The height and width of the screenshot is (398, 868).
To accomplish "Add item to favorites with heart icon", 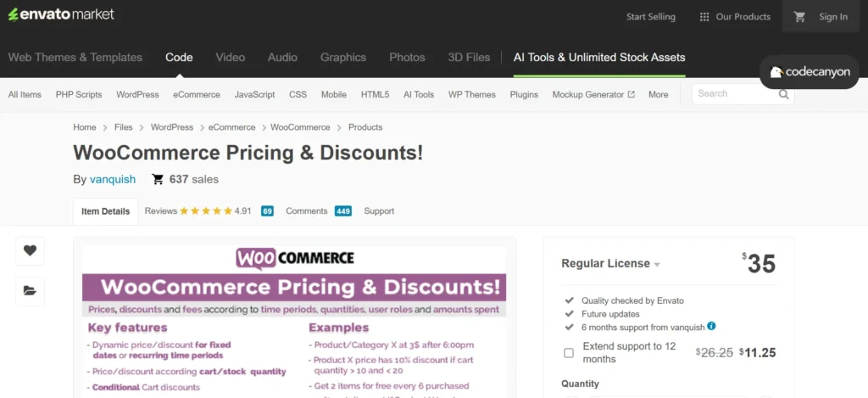I will pyautogui.click(x=30, y=250).
